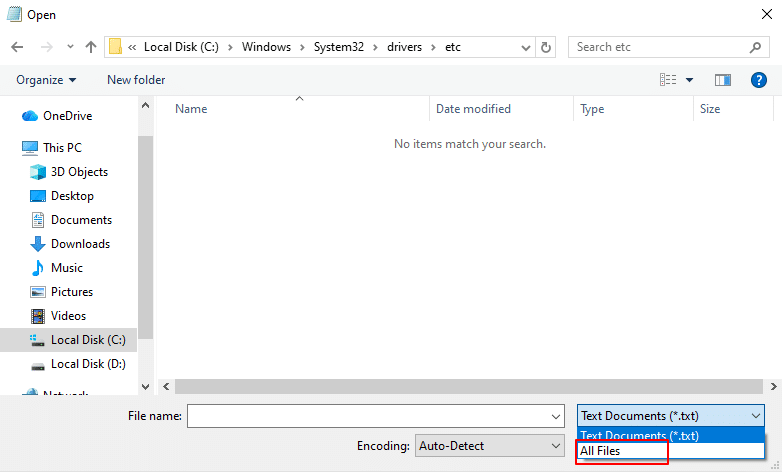Open the Organize menu
Image resolution: width=782 pixels, height=472 pixels.
click(46, 80)
